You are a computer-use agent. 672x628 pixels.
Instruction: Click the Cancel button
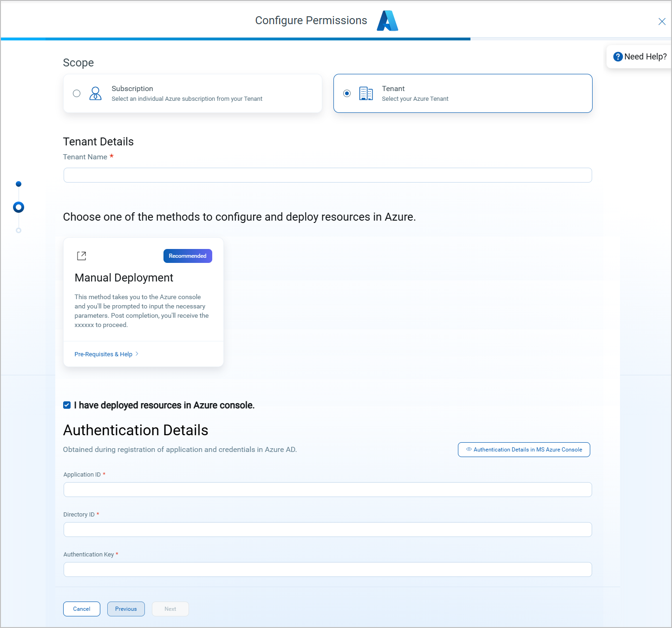pyautogui.click(x=81, y=608)
